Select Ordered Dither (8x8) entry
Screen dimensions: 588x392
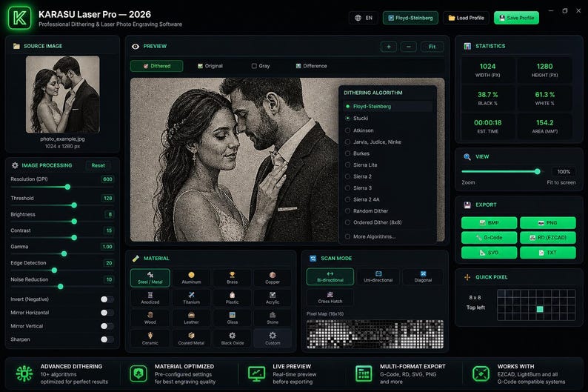[388, 222]
